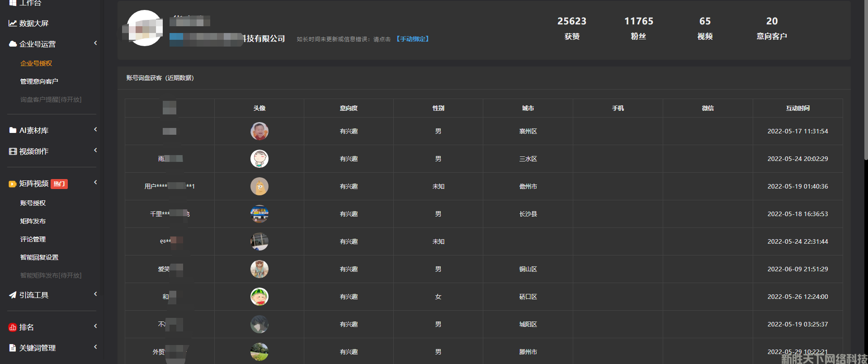
Task: Click the paper plane icon beside 引流工具
Action: 13,295
